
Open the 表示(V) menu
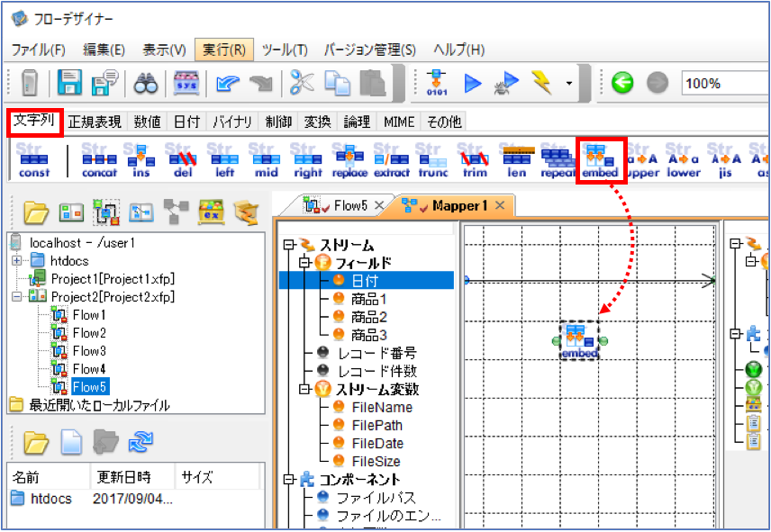[x=164, y=50]
